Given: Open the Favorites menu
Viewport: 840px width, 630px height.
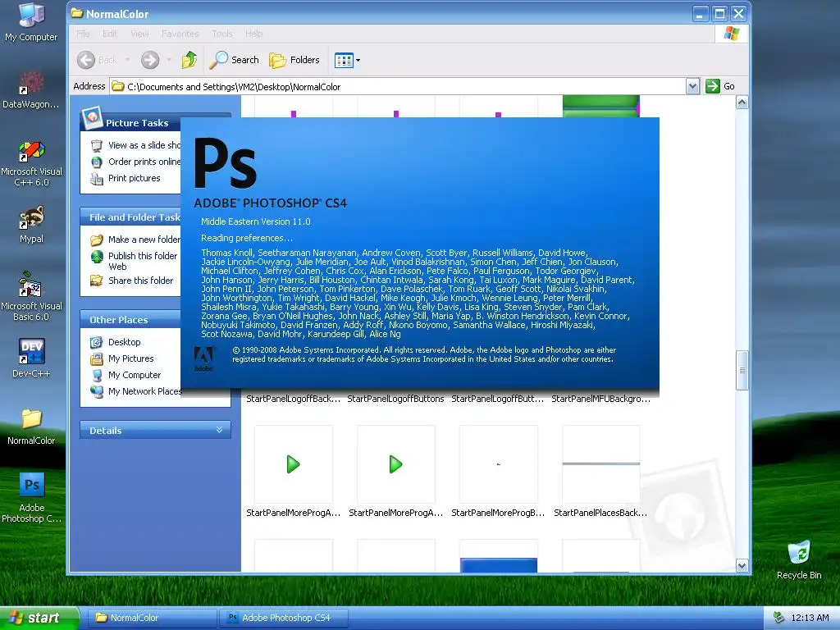Looking at the screenshot, I should pos(180,34).
